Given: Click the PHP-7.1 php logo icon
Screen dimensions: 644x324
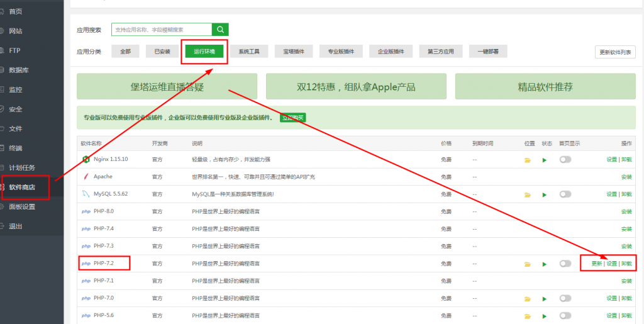Looking at the screenshot, I should point(86,281).
